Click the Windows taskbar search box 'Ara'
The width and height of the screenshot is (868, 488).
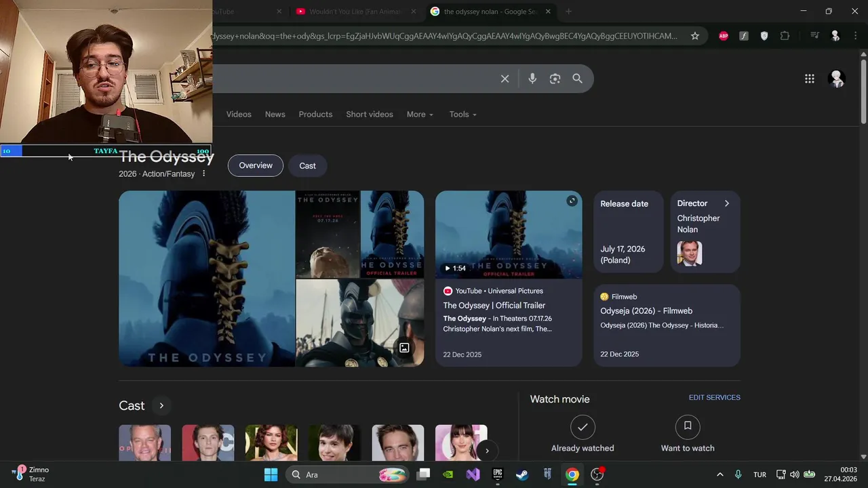pyautogui.click(x=347, y=474)
